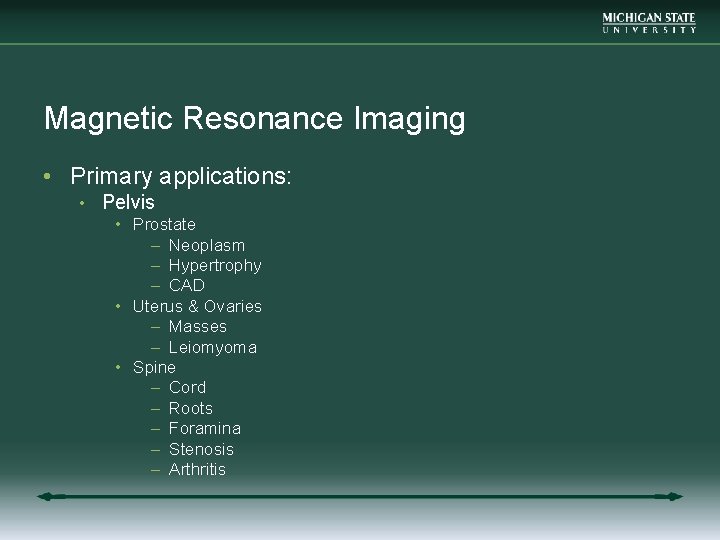The height and width of the screenshot is (540, 720).
Task: Select 'Arthritis' at list end
Action: click(x=197, y=469)
